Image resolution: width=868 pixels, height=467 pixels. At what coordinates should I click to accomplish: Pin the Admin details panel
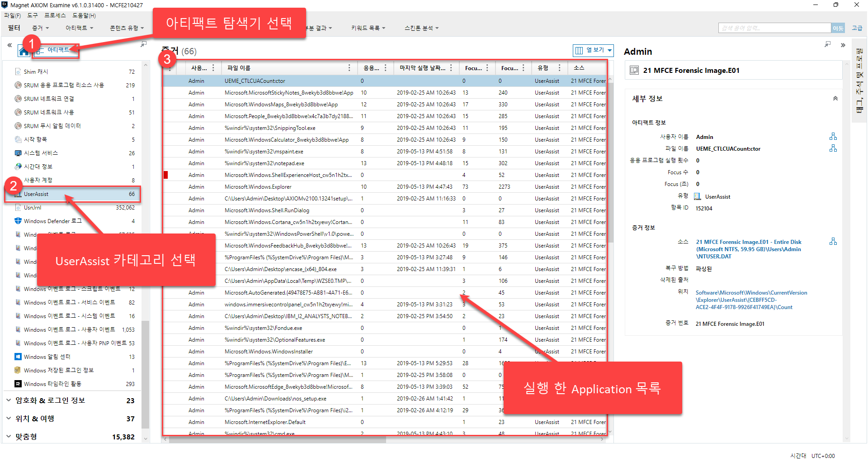[x=827, y=44]
